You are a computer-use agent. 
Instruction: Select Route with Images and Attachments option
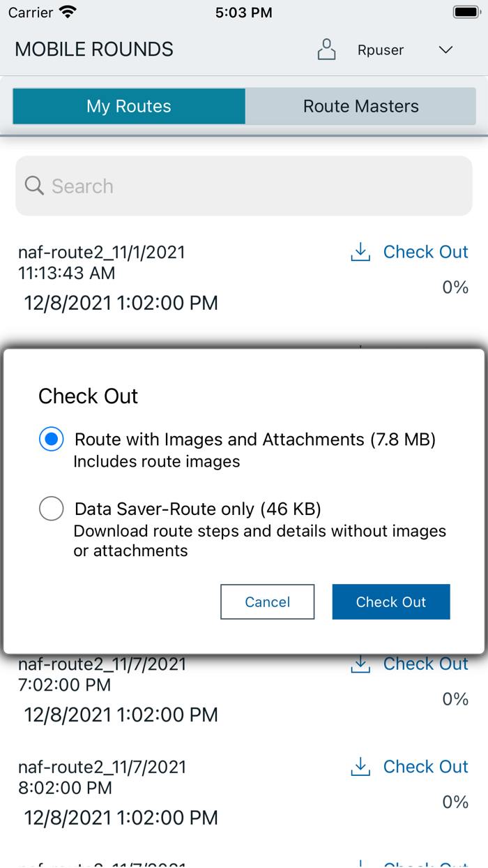(51, 439)
